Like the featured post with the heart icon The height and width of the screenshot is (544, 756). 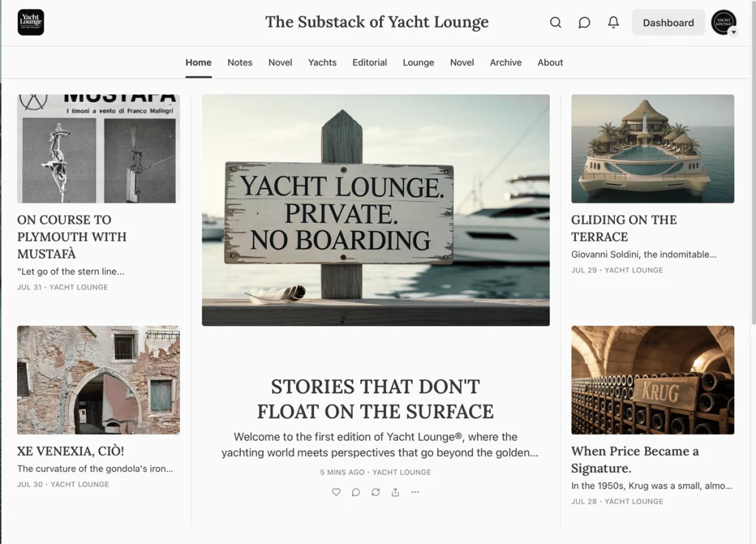[336, 492]
